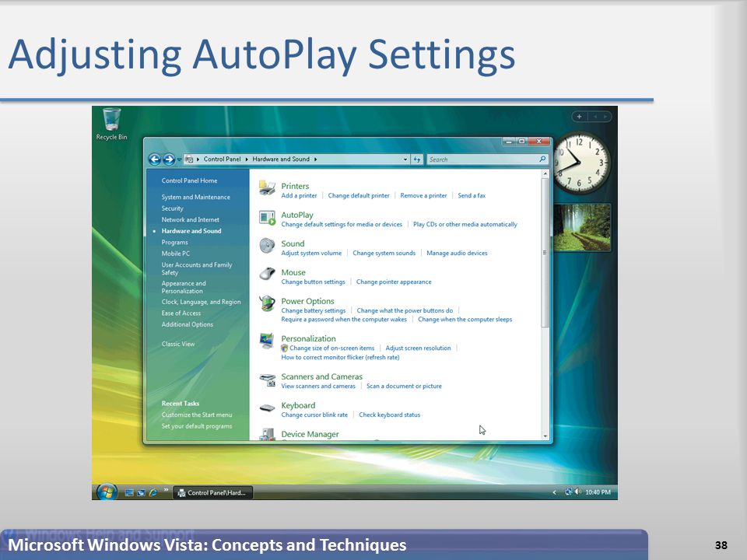747x560 pixels.
Task: Click Check keyboard status link
Action: point(389,415)
